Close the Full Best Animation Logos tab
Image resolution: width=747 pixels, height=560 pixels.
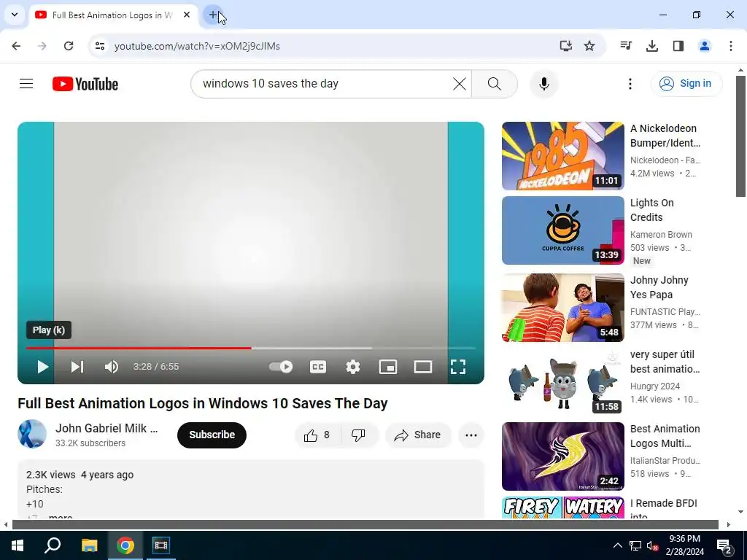[x=187, y=15]
